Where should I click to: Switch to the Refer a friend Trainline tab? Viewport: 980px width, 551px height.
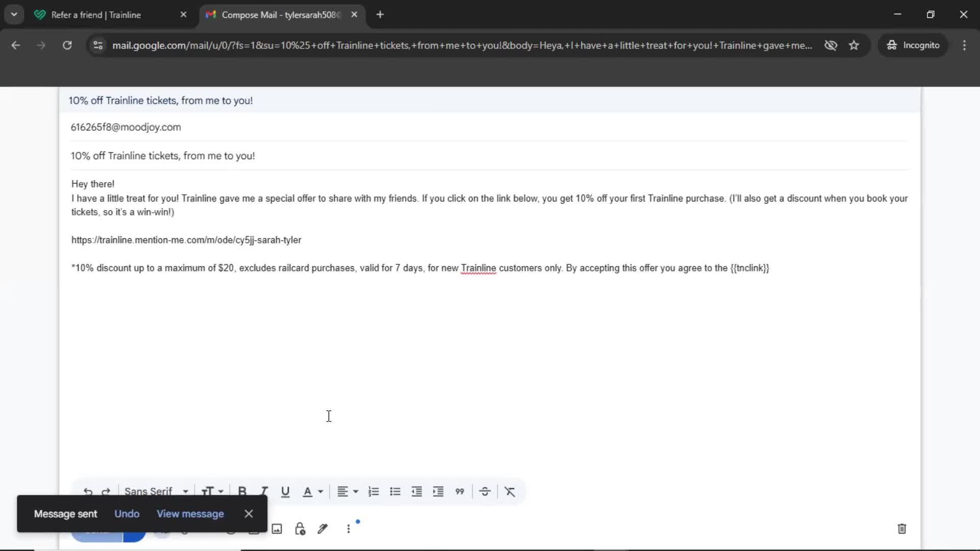(x=97, y=15)
